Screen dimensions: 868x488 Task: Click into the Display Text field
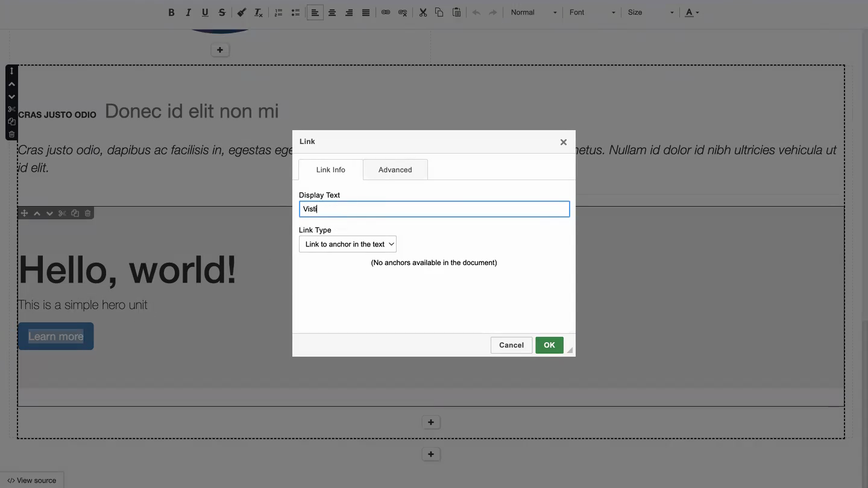[x=434, y=209]
